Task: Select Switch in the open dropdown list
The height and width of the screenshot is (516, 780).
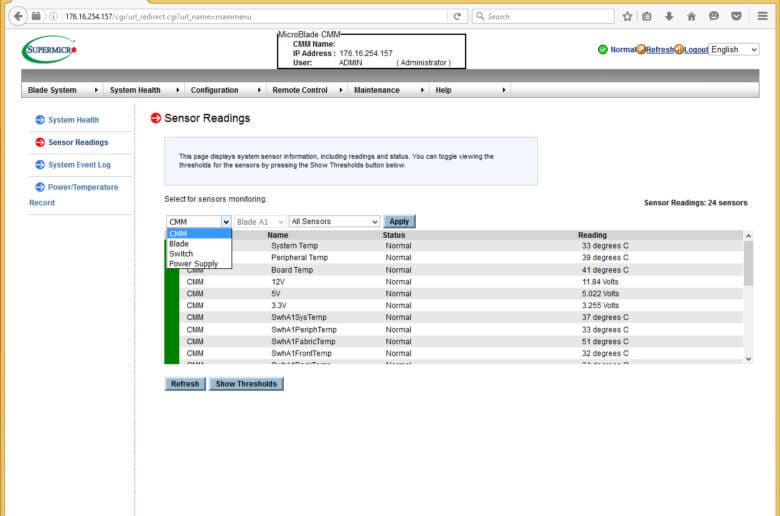Action: [199, 254]
